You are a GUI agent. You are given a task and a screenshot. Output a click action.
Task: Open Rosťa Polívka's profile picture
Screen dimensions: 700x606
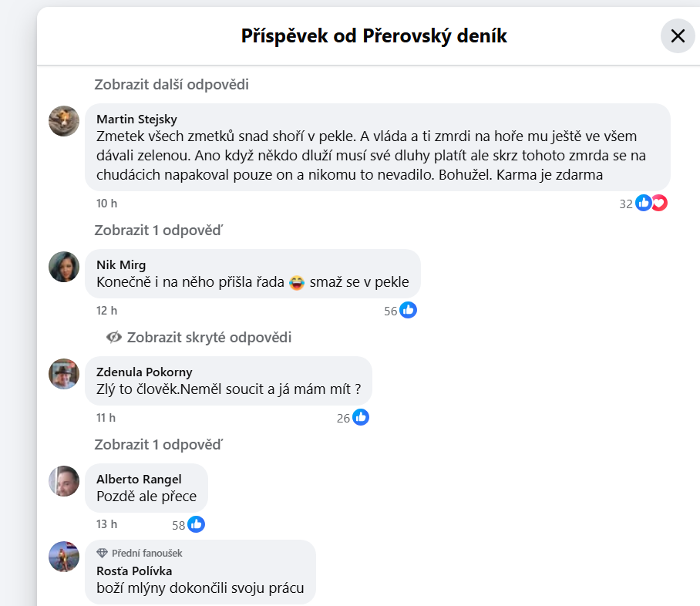pos(64,557)
